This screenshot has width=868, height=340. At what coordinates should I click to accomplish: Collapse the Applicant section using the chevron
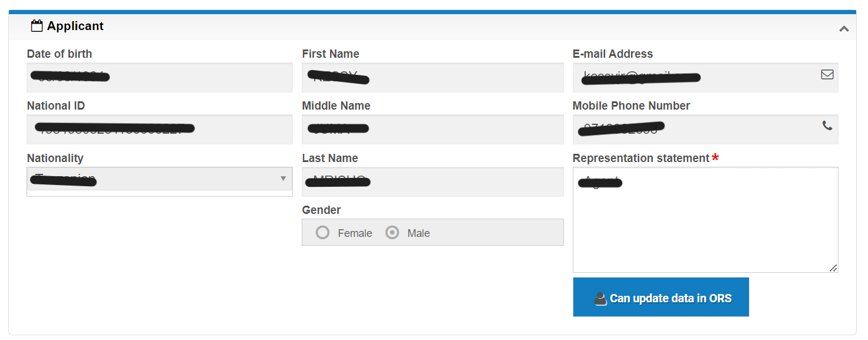843,28
